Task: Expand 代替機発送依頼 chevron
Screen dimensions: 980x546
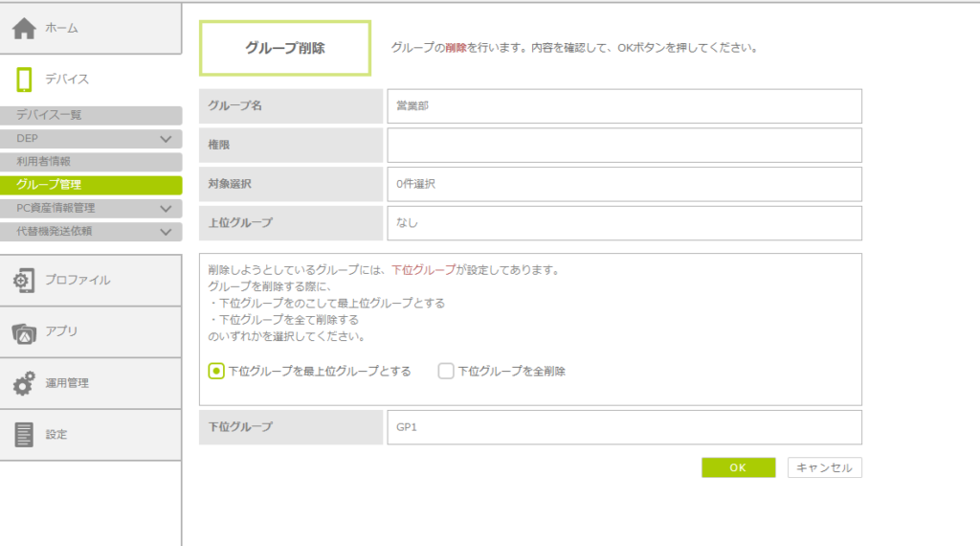Action: (x=166, y=231)
